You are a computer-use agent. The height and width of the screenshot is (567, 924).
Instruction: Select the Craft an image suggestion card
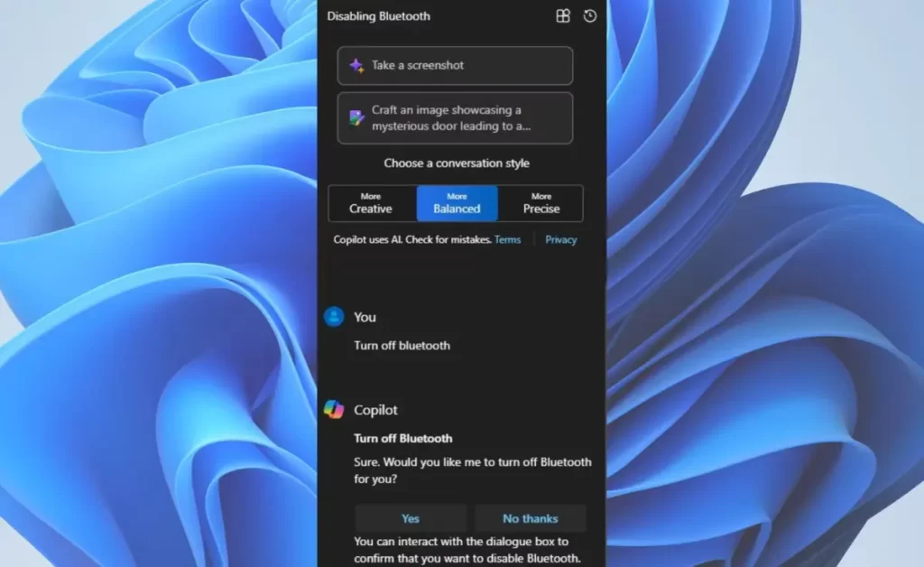pos(455,118)
